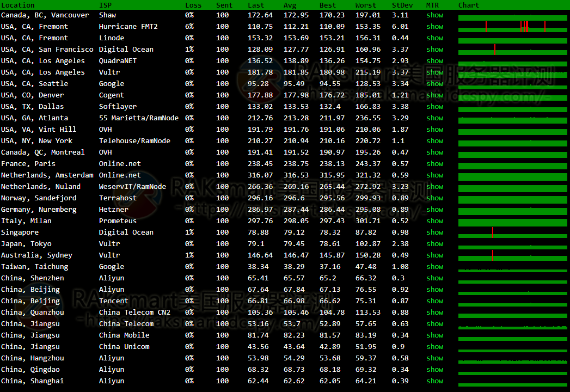Click the Avg column header

pyautogui.click(x=290, y=5)
